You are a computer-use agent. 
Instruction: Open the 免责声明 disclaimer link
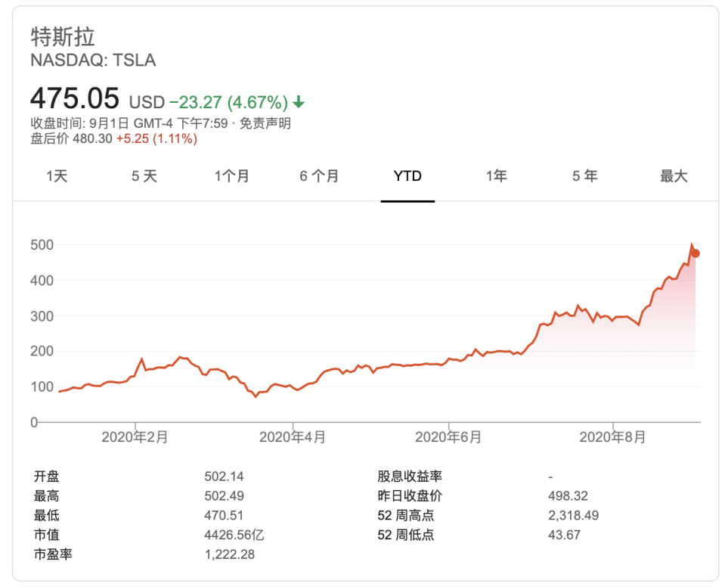click(x=265, y=123)
